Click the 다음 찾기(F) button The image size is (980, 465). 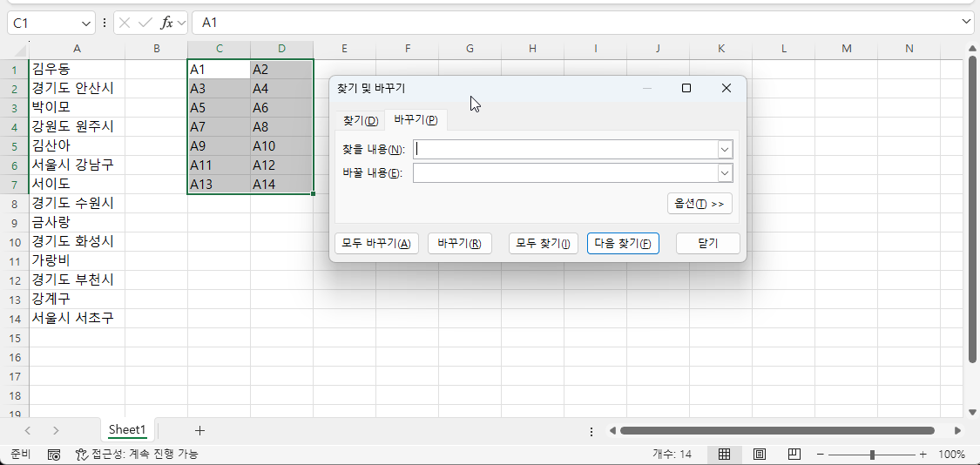click(x=623, y=244)
